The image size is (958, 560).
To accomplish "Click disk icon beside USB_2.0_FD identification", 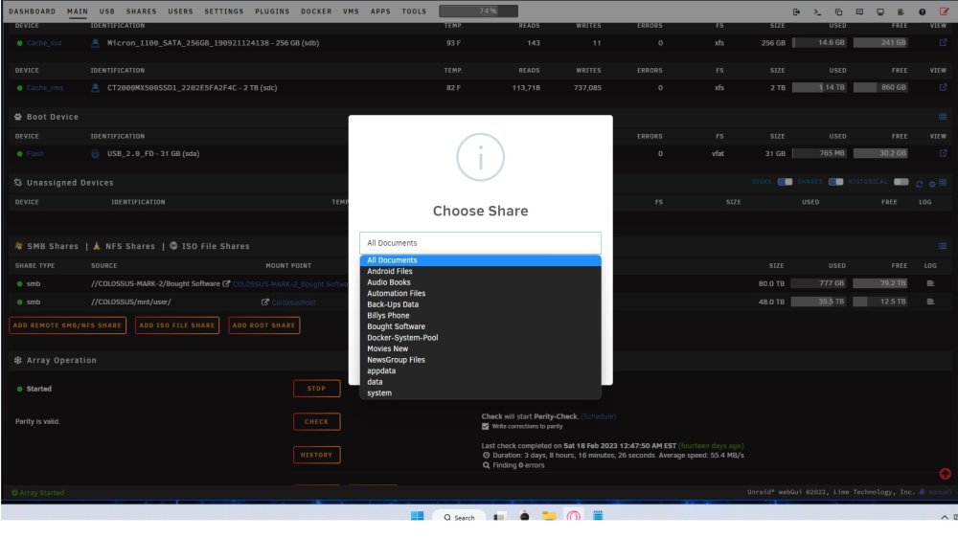I will pos(95,153).
